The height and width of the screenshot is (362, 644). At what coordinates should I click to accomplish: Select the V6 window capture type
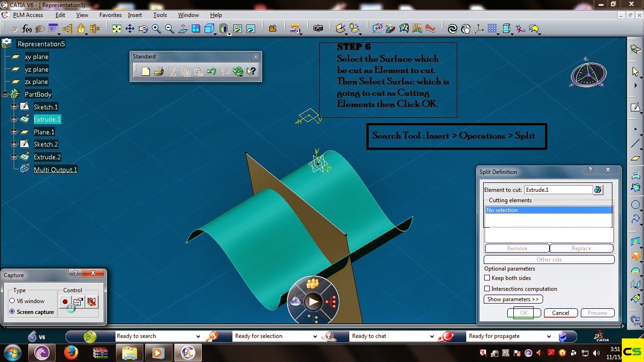12,301
